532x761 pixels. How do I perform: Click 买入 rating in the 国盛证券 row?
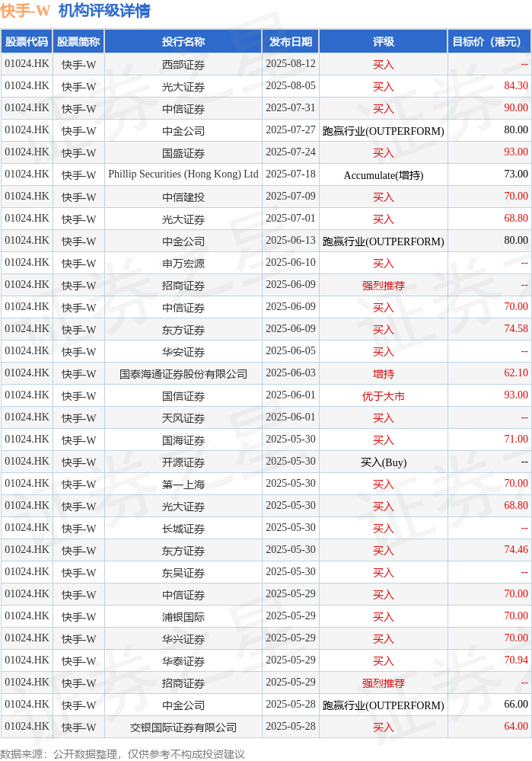[x=383, y=153]
